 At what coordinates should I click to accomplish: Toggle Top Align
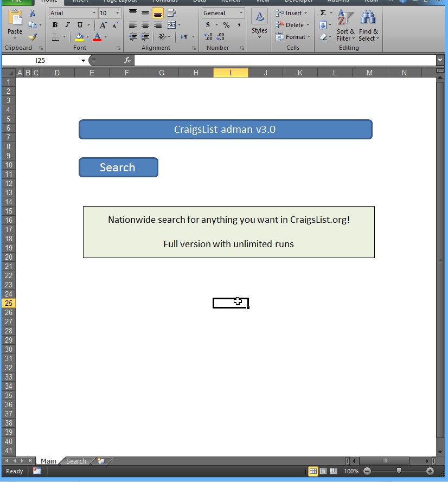(x=133, y=13)
